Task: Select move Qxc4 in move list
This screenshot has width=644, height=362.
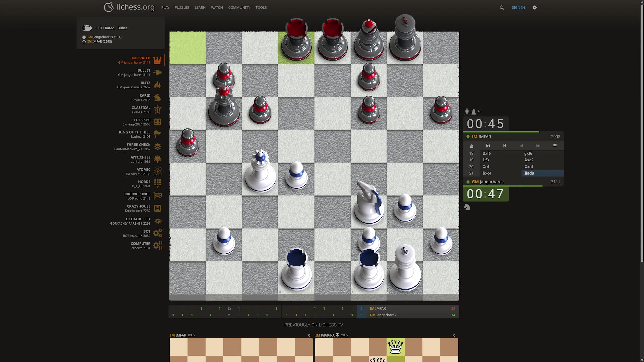Action: click(487, 173)
